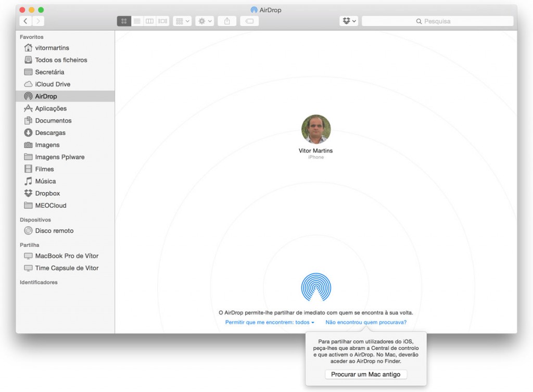
Task: Open Secretária in the sidebar
Action: pos(65,72)
